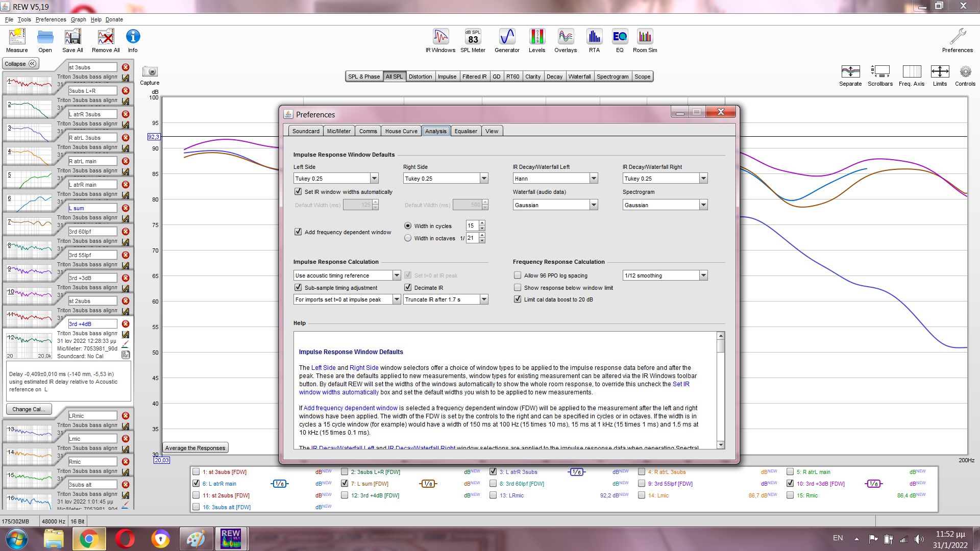Screen dimensions: 980x551
Task: Toggle 'Add frequency dependent window' checkbox
Action: pyautogui.click(x=298, y=232)
